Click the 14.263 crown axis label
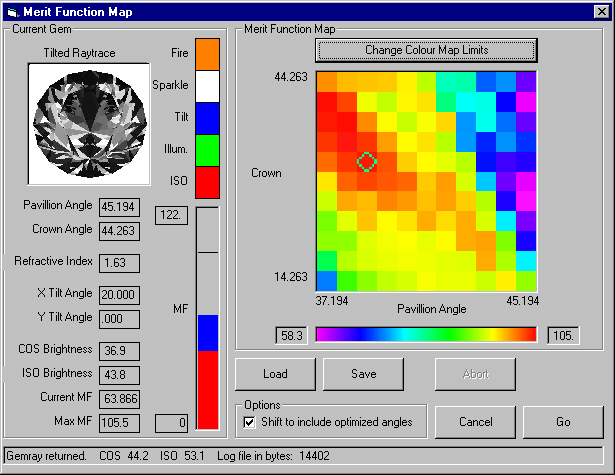Image resolution: width=615 pixels, height=475 pixels. click(291, 277)
